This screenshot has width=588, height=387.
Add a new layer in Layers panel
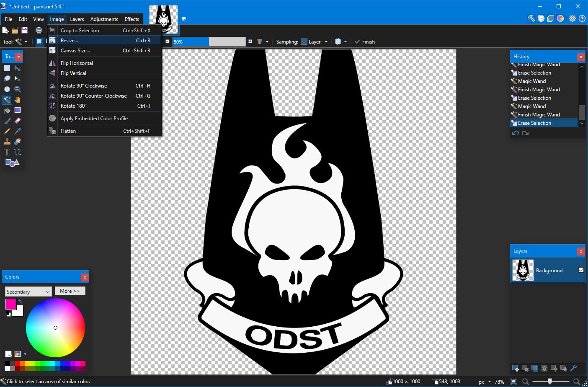516,369
